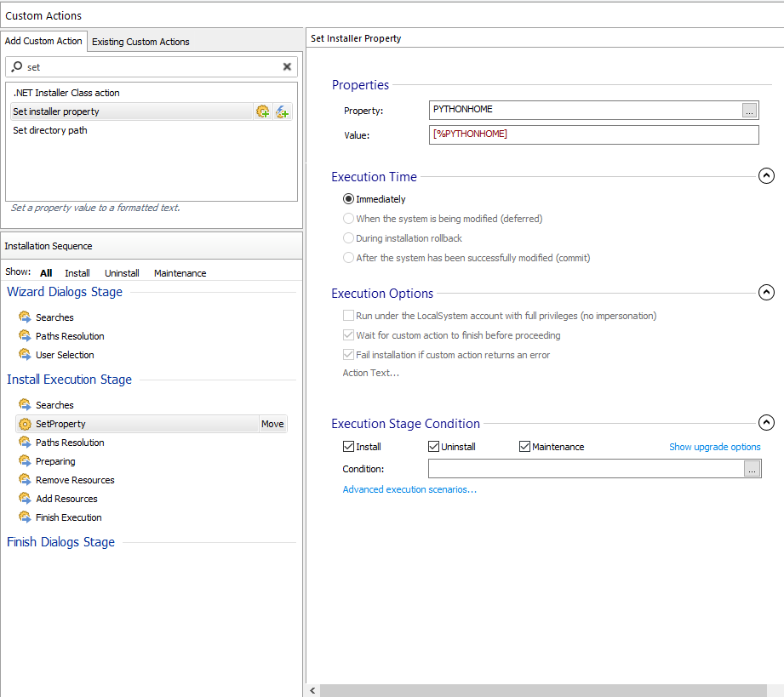Collapse the Execution Time section
This screenshot has width=784, height=697.
(766, 176)
